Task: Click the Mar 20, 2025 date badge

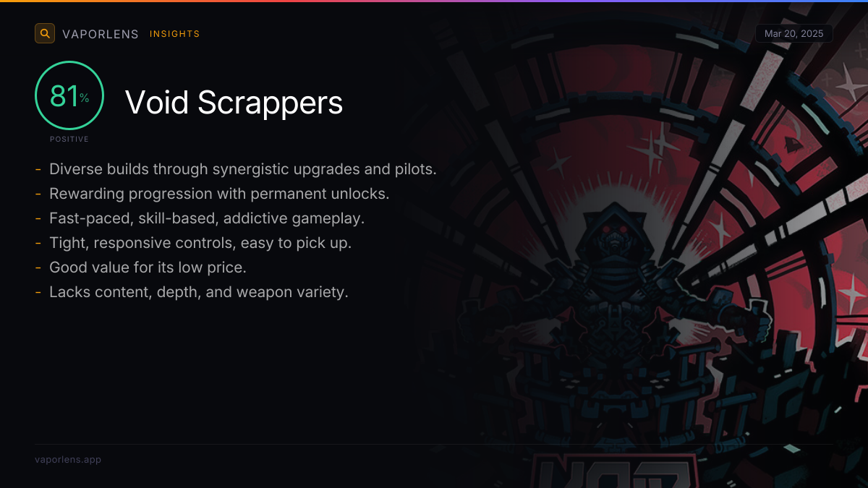Action: pos(794,34)
